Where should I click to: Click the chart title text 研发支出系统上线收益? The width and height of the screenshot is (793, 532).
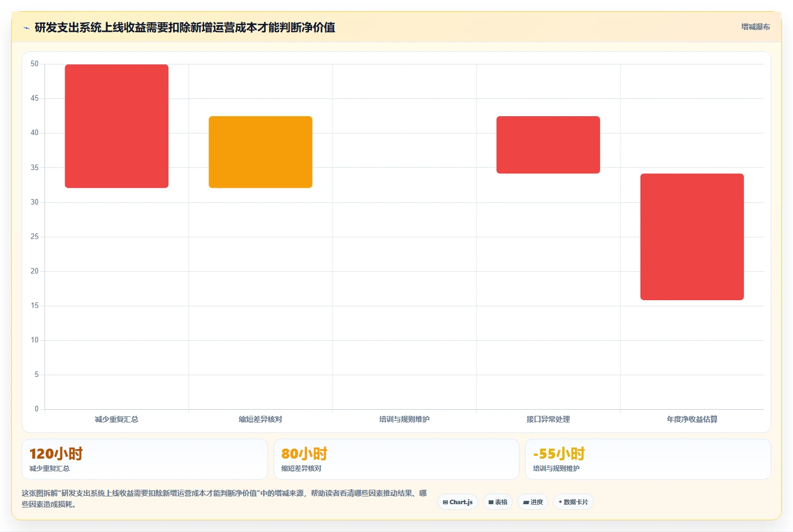click(90, 27)
